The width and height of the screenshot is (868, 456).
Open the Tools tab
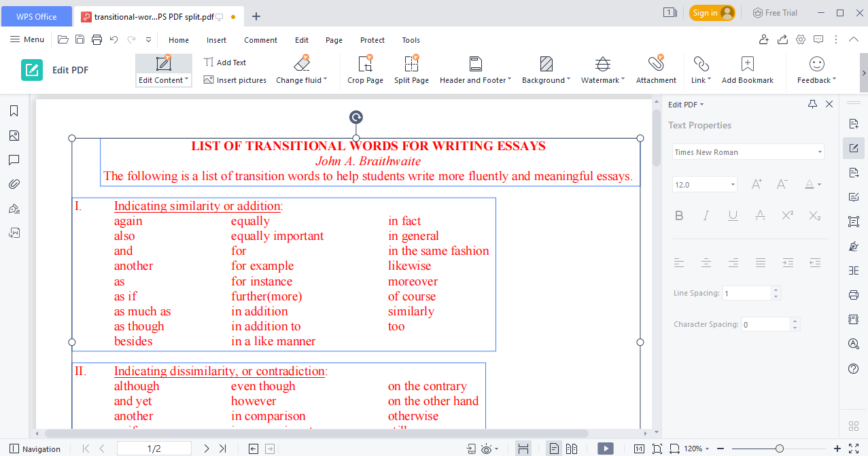411,40
